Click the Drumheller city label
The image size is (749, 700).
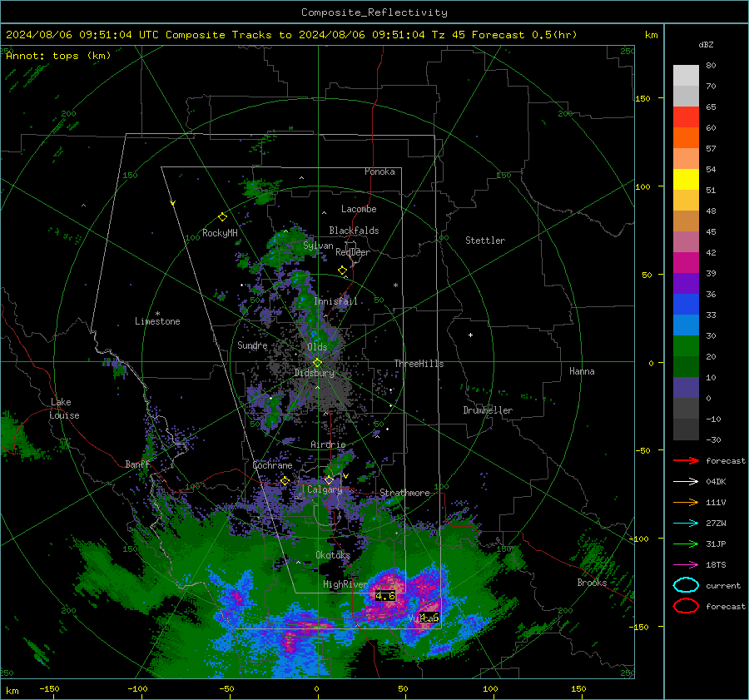tap(488, 410)
